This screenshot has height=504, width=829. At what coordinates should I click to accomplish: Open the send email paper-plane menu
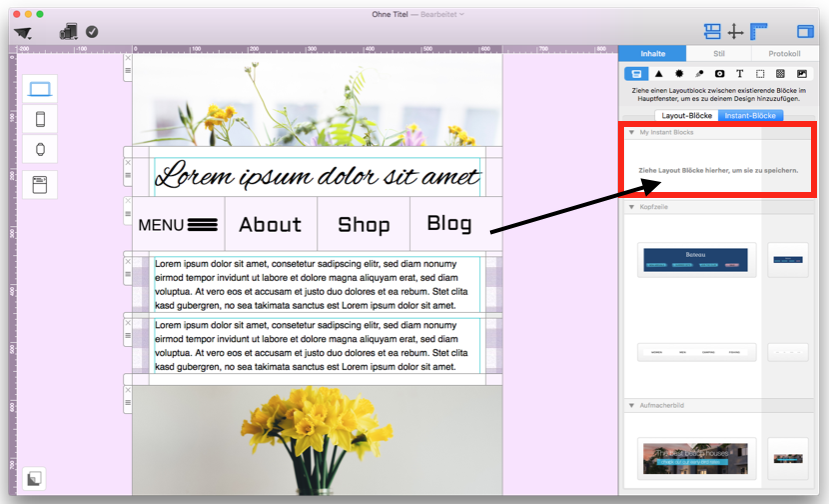pos(23,33)
